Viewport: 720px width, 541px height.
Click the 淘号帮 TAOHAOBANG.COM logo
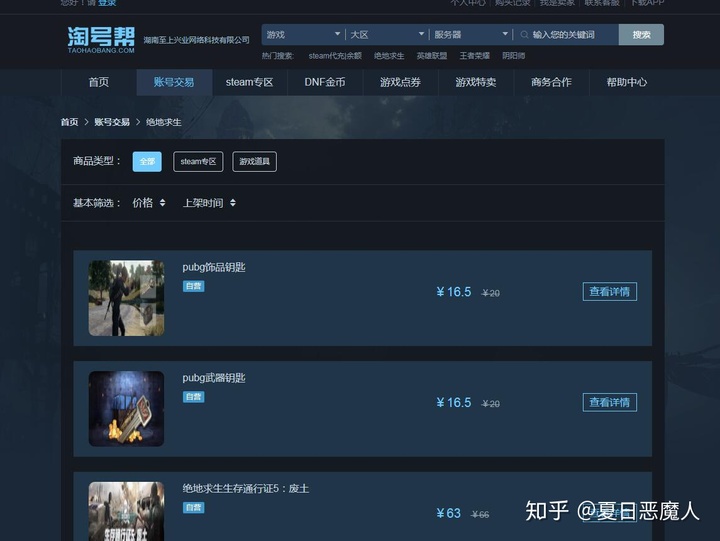(101, 40)
